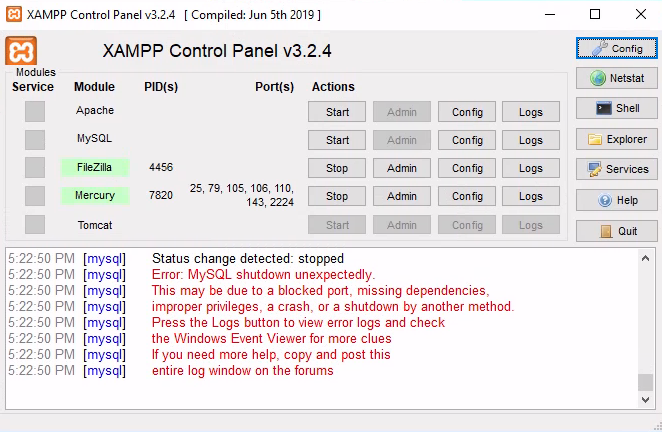Open Mercury Config menu

click(467, 196)
